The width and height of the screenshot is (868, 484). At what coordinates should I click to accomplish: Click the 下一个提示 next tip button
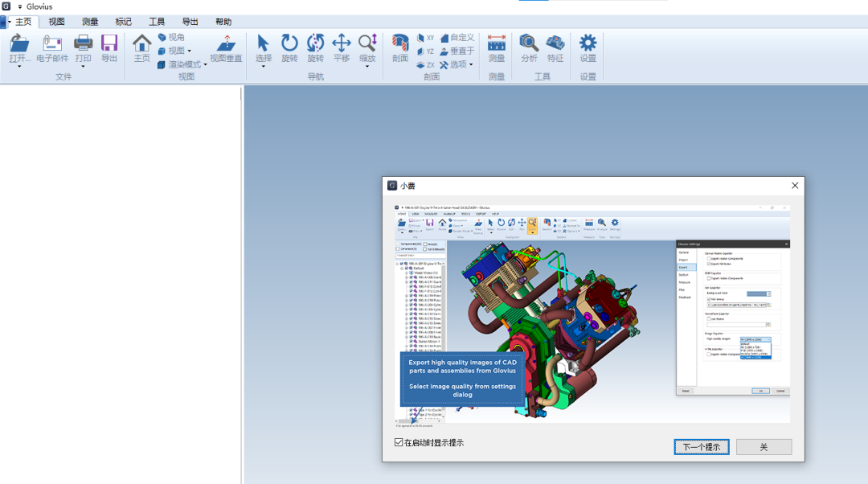(x=701, y=447)
